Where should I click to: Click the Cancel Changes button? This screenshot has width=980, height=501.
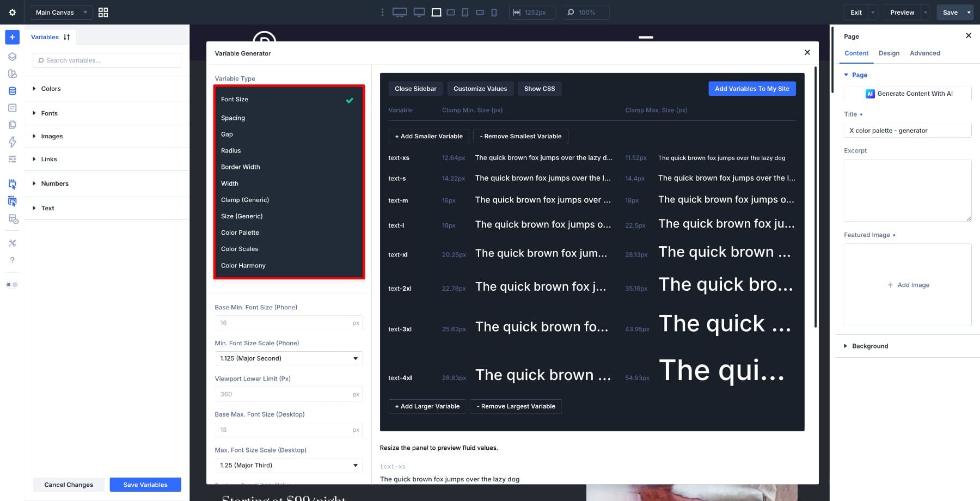tap(69, 485)
